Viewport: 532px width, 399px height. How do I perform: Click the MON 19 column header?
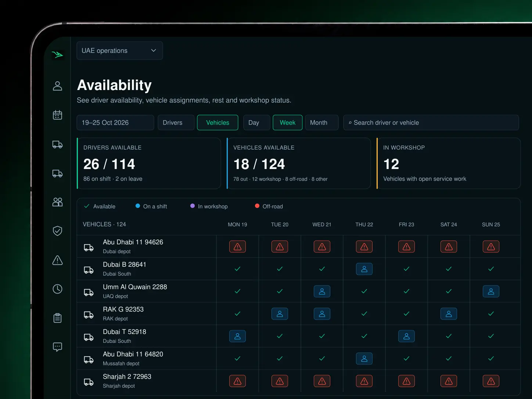point(237,224)
